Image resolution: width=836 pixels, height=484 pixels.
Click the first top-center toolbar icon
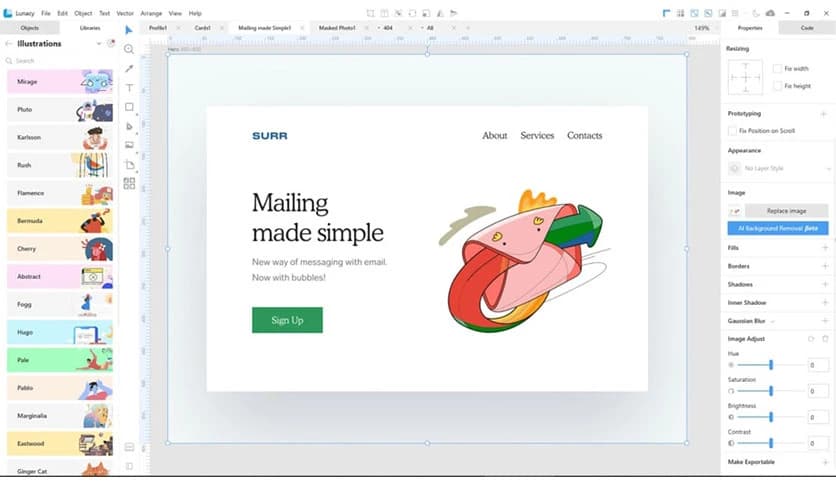click(x=371, y=13)
